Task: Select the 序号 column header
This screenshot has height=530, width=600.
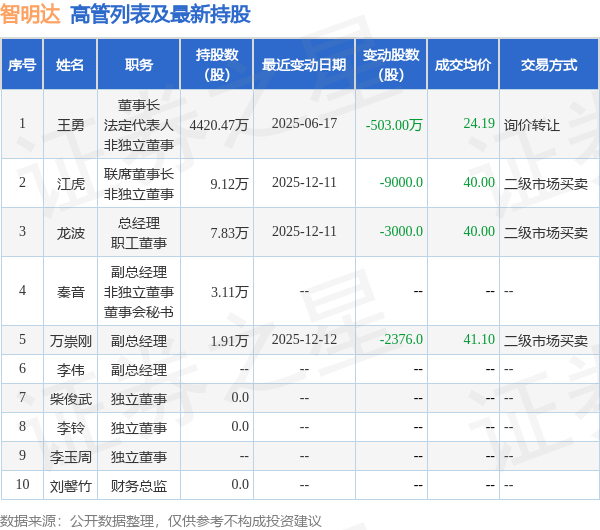Action: (x=22, y=65)
